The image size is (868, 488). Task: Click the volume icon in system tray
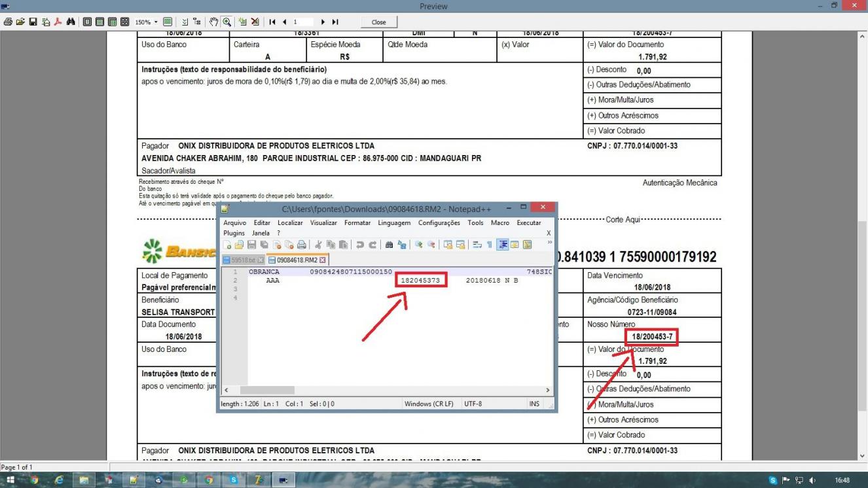tap(812, 479)
